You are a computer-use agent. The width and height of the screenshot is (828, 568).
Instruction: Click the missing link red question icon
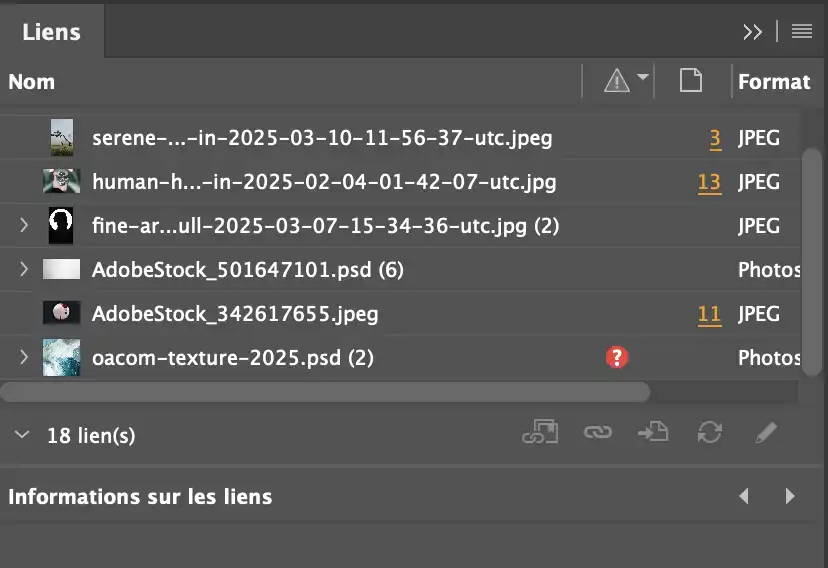point(618,357)
